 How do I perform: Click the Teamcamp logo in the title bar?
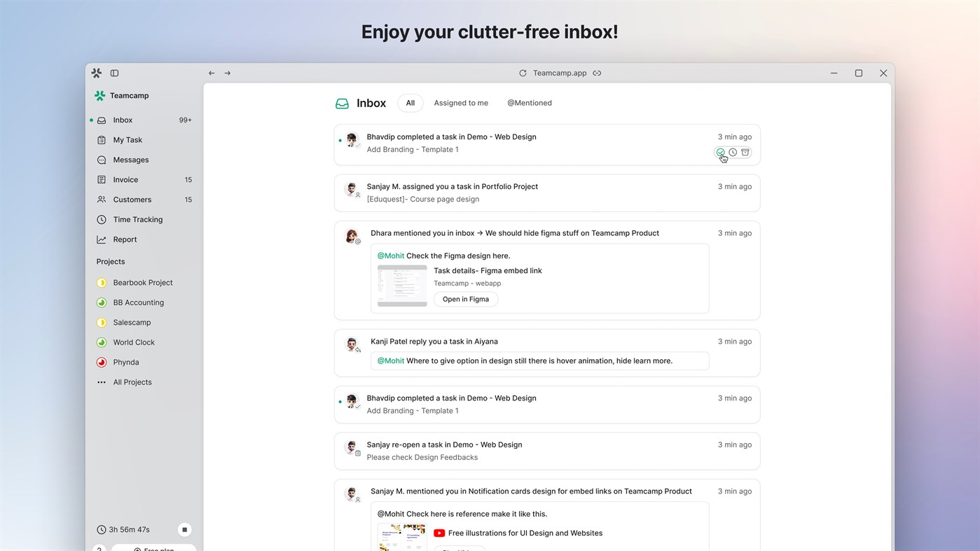(x=97, y=73)
